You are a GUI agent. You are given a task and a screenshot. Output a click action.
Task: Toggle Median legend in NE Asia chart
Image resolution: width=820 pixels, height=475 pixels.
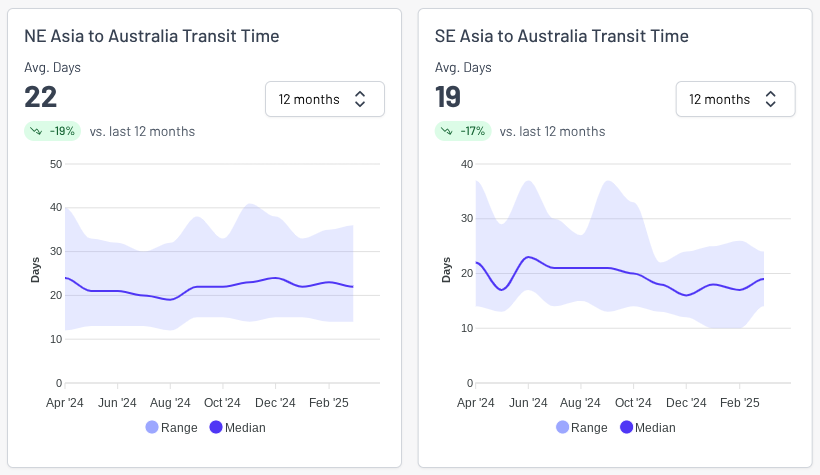coord(237,427)
